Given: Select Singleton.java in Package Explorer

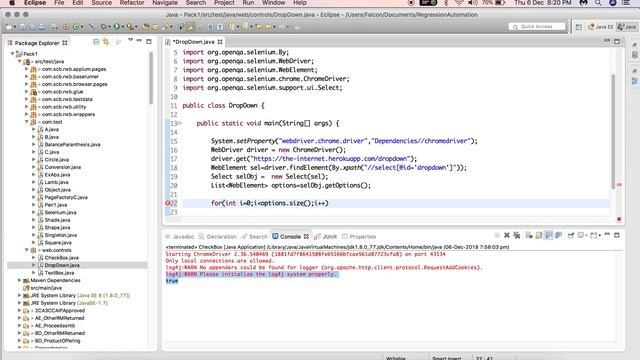Looking at the screenshot, I should coord(60,235).
